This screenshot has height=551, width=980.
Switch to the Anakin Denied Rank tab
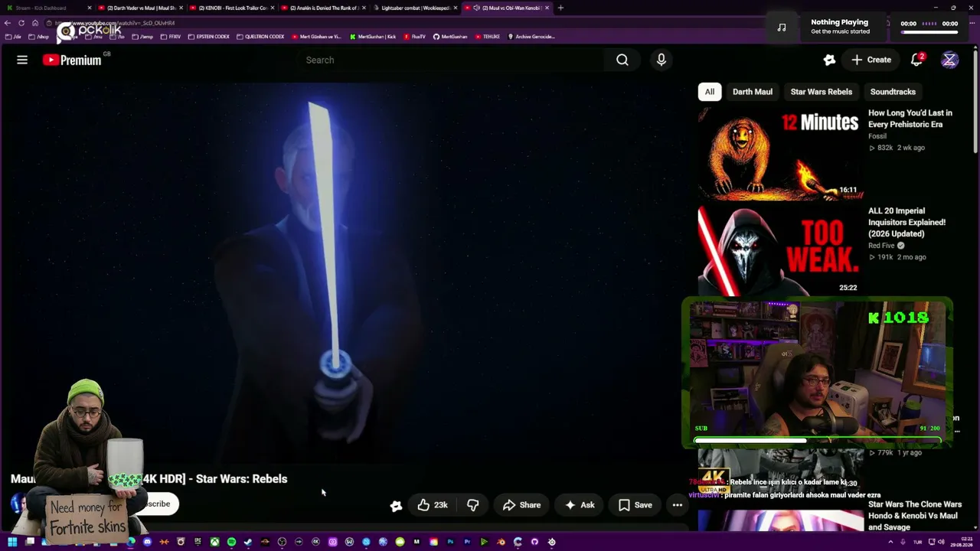[x=324, y=8]
